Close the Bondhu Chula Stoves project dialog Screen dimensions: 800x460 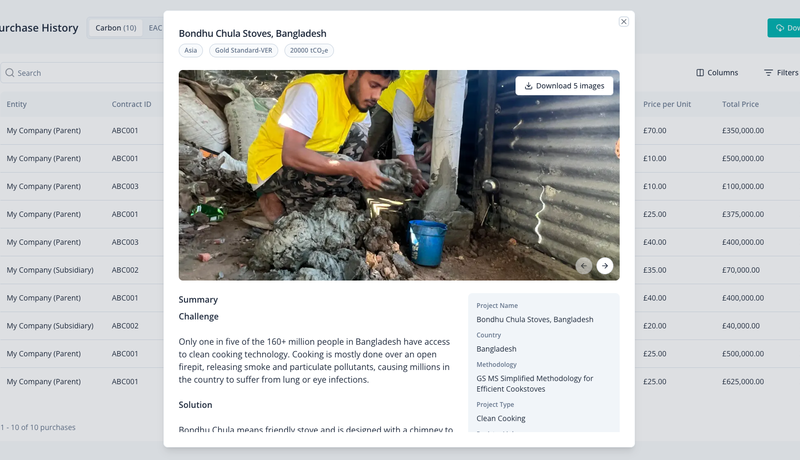[623, 21]
